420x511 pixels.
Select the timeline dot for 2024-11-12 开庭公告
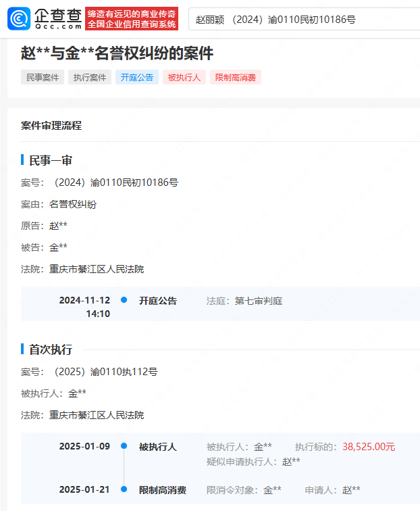(x=124, y=300)
